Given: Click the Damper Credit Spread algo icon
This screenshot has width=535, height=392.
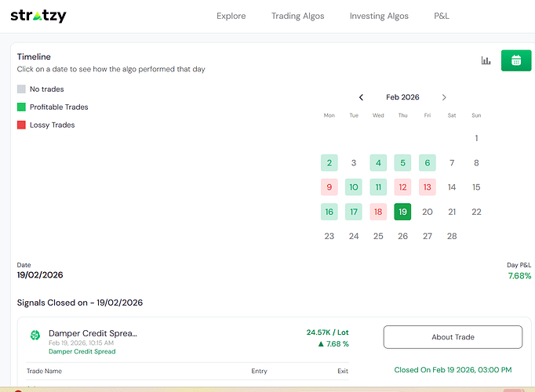Looking at the screenshot, I should click(35, 336).
